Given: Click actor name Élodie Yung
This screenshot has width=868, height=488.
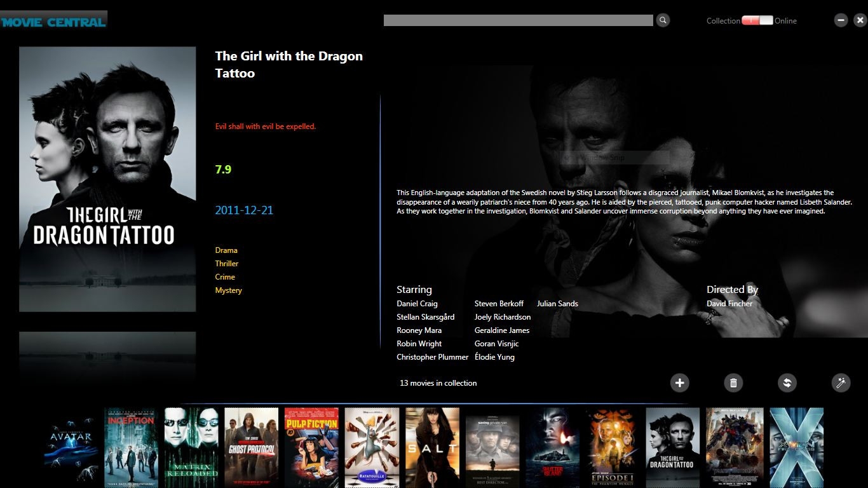Looking at the screenshot, I should point(494,357).
